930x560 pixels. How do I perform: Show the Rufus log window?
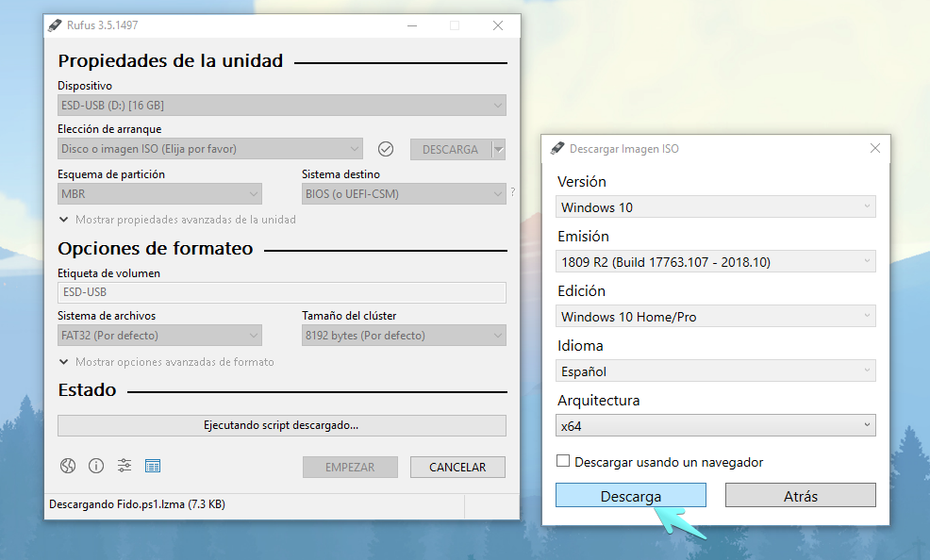(152, 466)
